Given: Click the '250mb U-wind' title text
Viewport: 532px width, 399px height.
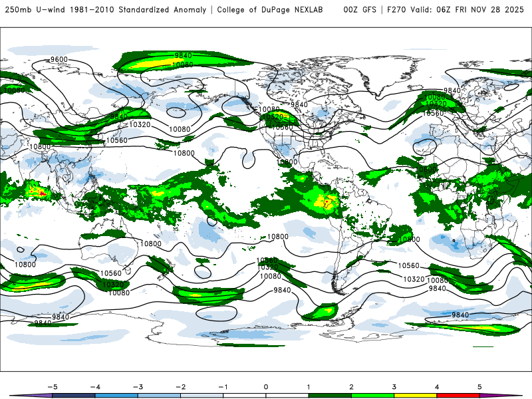Looking at the screenshot, I should (35, 9).
